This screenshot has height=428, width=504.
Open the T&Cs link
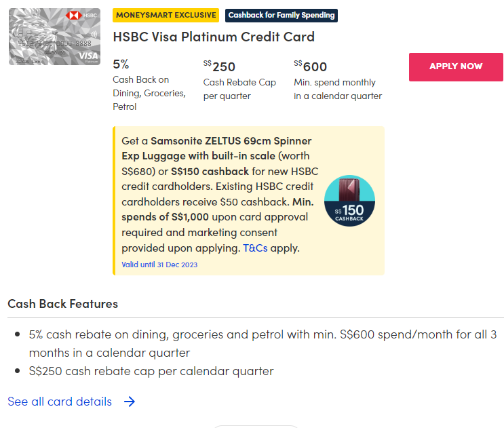(255, 248)
